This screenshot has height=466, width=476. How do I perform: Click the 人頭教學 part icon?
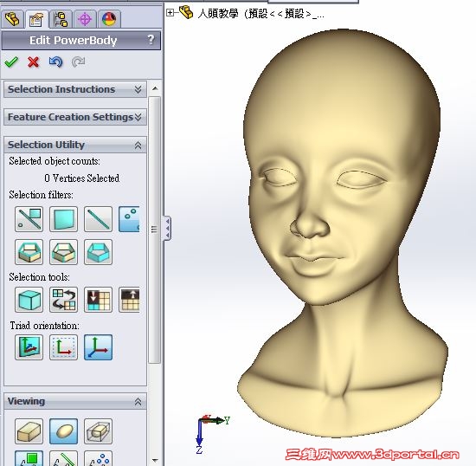tap(186, 12)
